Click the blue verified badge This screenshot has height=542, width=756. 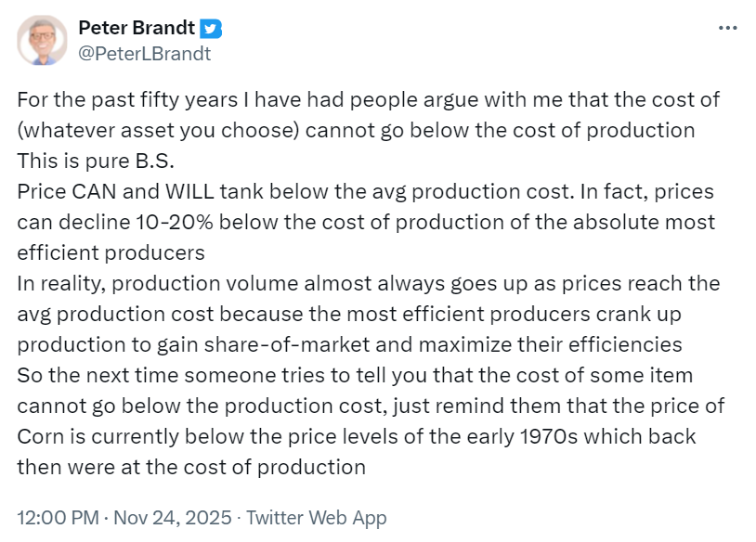[212, 29]
